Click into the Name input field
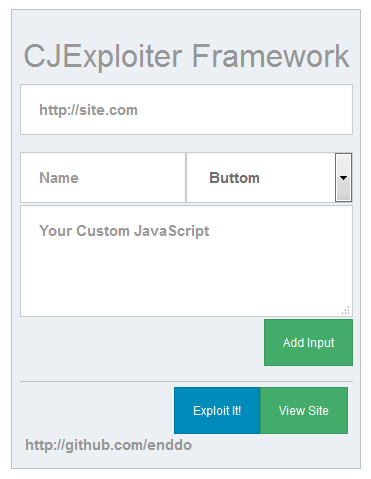 103,178
